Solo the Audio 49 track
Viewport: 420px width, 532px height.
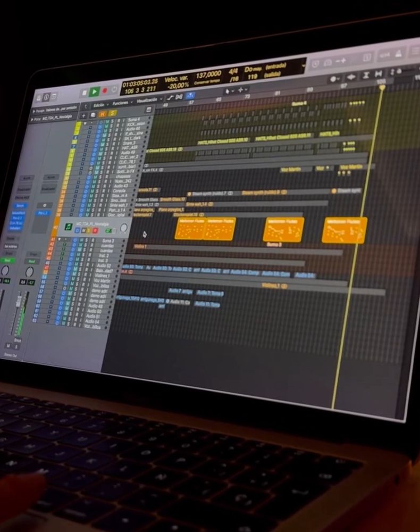[x=105, y=152]
